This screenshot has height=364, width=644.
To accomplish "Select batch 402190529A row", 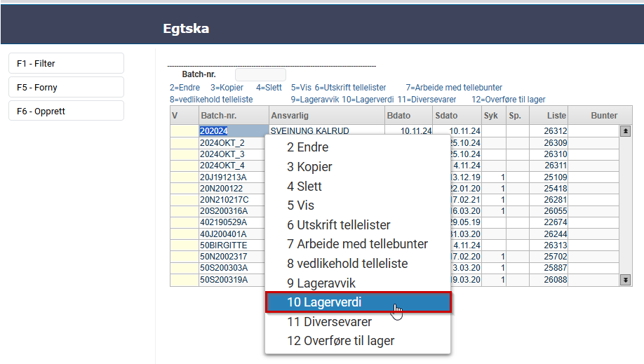I will (x=232, y=222).
